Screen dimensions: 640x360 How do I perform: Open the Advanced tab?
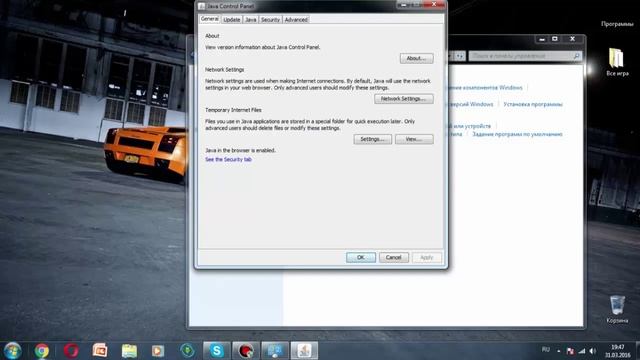[296, 20]
